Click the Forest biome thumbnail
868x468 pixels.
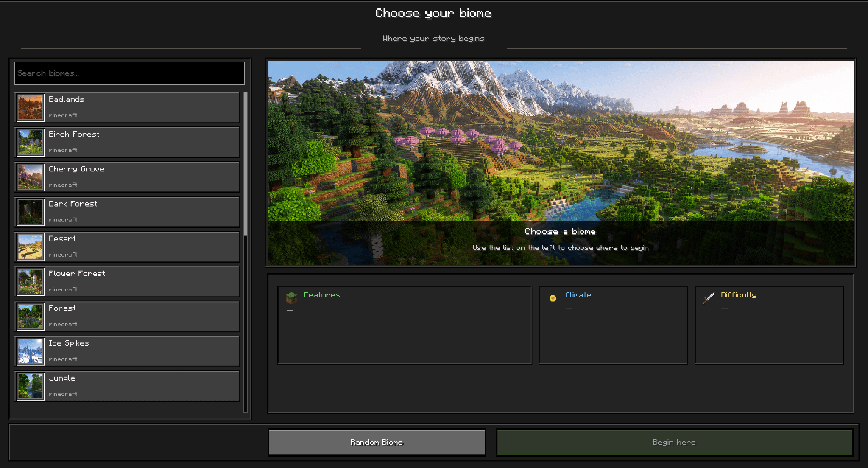31,316
